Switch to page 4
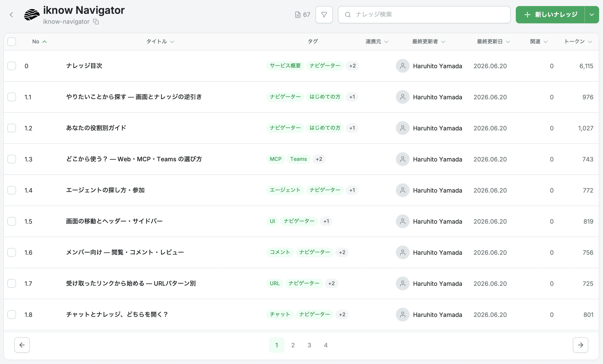603x364 pixels. [326, 345]
